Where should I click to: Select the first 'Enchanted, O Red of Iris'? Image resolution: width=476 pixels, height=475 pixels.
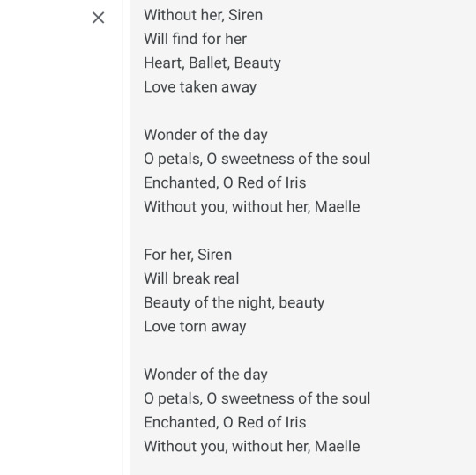point(225,183)
